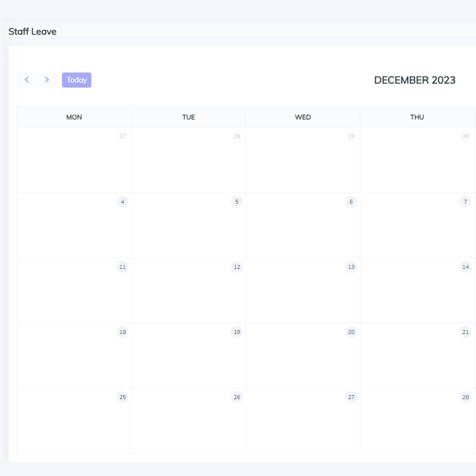
Task: Select greyed-out day 30 of previous month
Action: [465, 136]
